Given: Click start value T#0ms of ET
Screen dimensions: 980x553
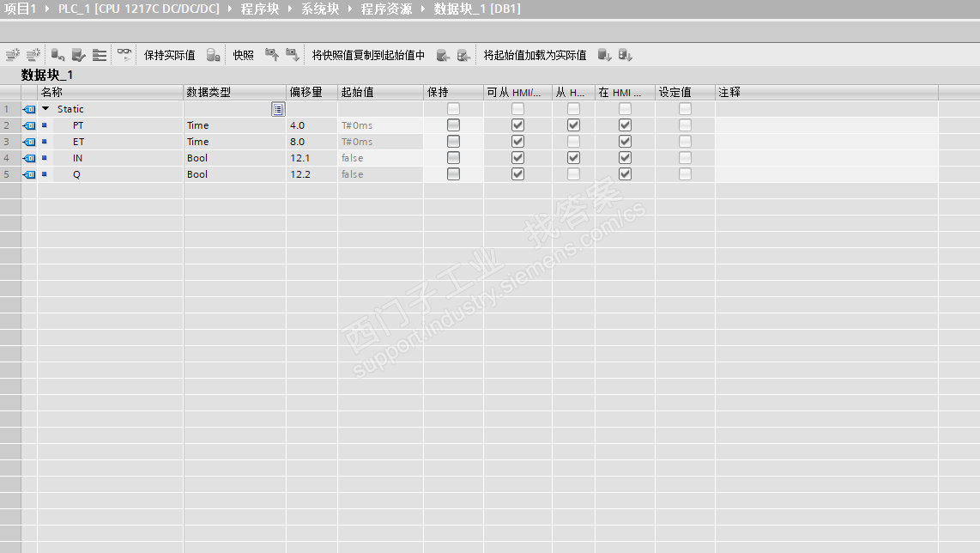Looking at the screenshot, I should click(x=357, y=142).
